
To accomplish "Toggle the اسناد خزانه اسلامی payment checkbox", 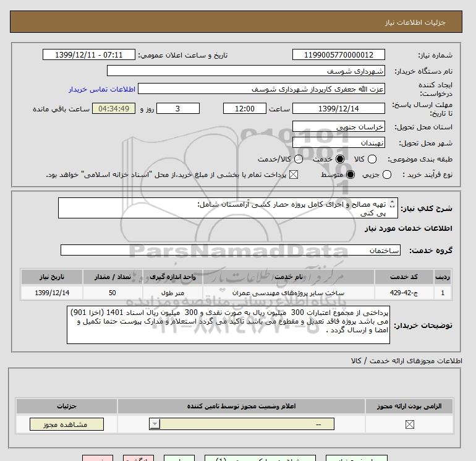I will pos(293,174).
